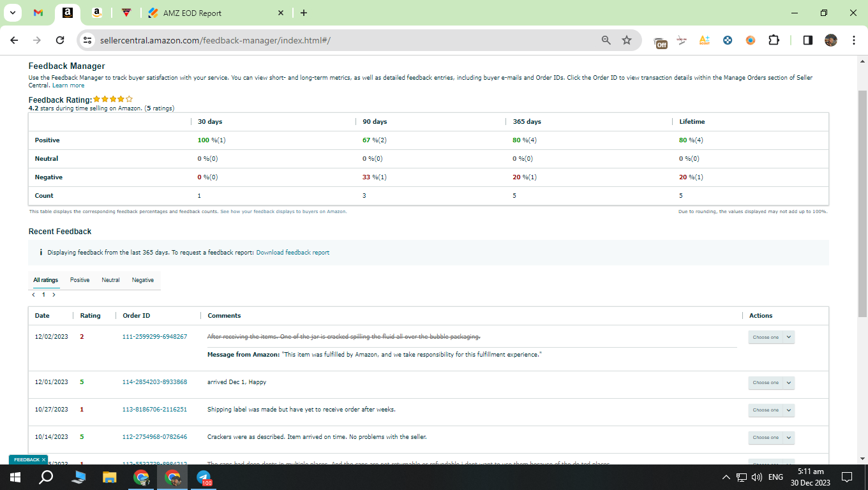The image size is (868, 490).
Task: Switch to the red triangle icon tab
Action: pyautogui.click(x=126, y=13)
